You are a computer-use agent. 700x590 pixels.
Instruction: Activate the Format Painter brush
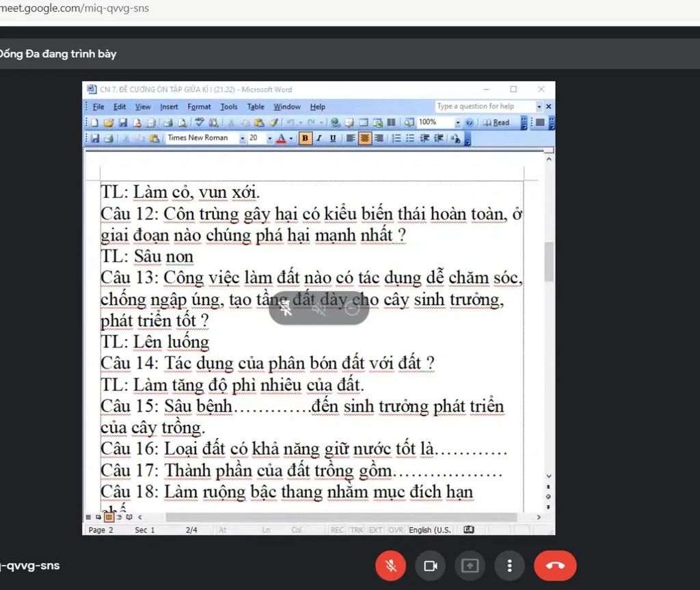(273, 122)
